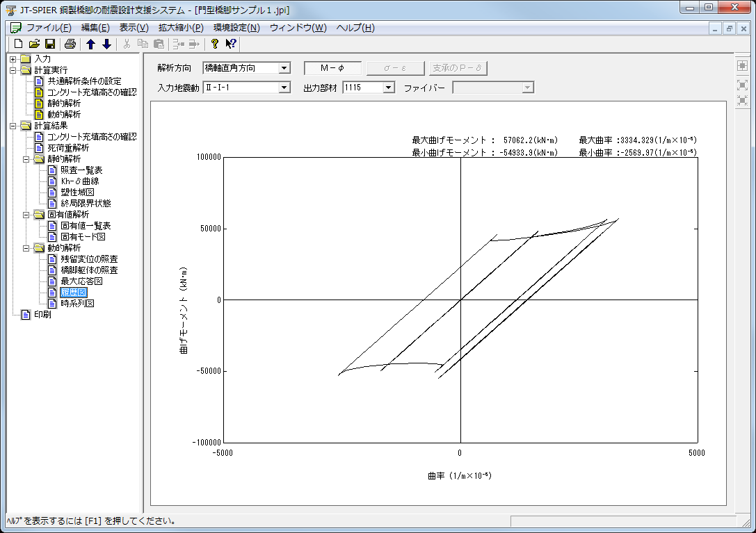Open the 出力部材 dropdown showing 1115
Viewport: 756px width, 533px height.
pos(388,88)
